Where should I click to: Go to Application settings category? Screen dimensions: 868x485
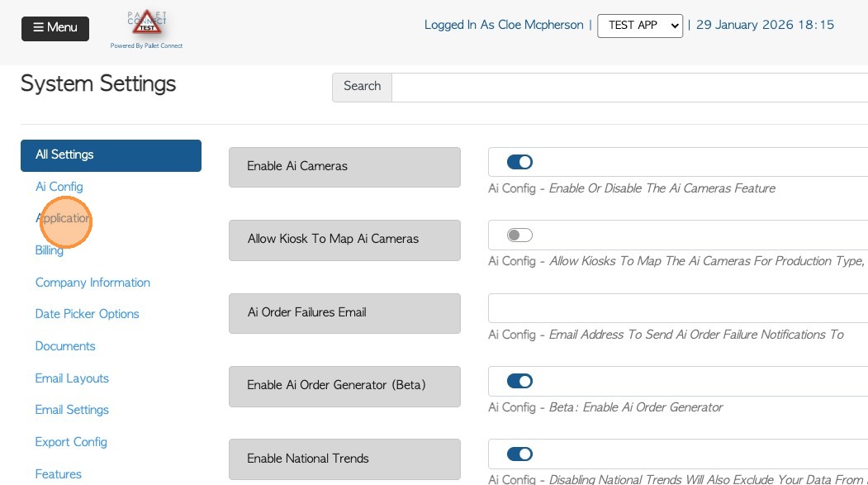[x=63, y=219]
